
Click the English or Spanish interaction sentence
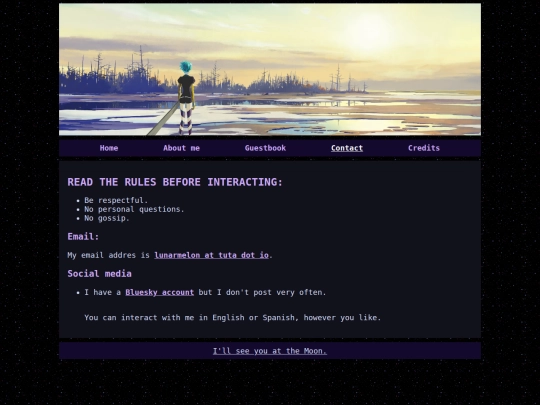click(x=233, y=318)
